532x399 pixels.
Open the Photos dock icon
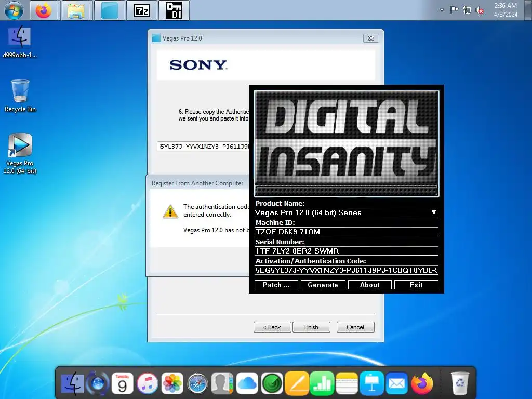pos(172,384)
